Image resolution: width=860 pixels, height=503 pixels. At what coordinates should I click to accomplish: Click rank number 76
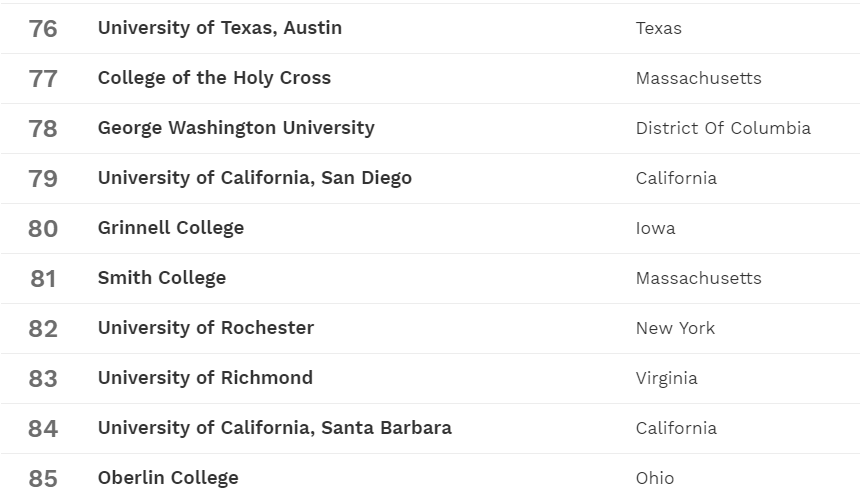point(43,29)
